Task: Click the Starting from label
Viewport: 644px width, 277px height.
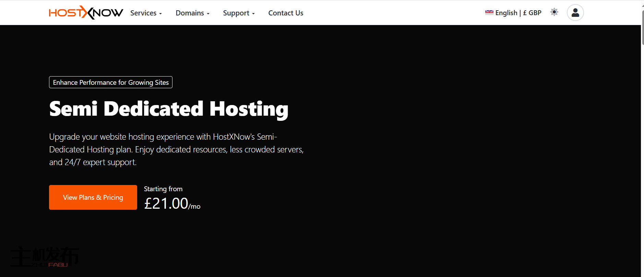Action: (163, 189)
